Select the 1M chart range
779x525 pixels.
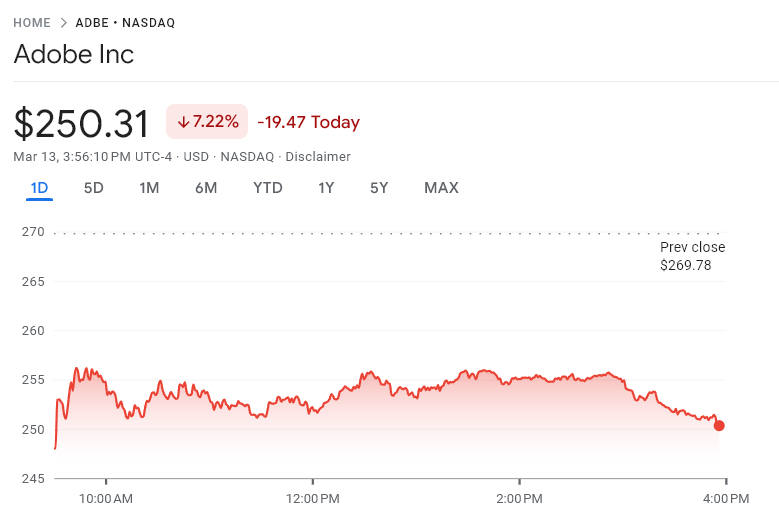tap(149, 188)
